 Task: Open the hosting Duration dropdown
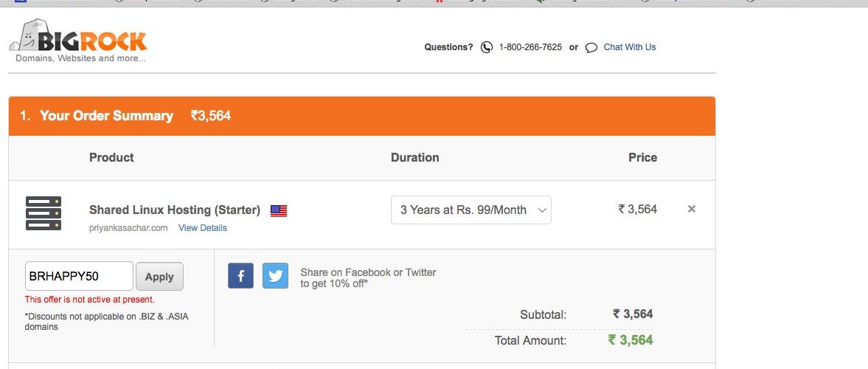coord(471,210)
